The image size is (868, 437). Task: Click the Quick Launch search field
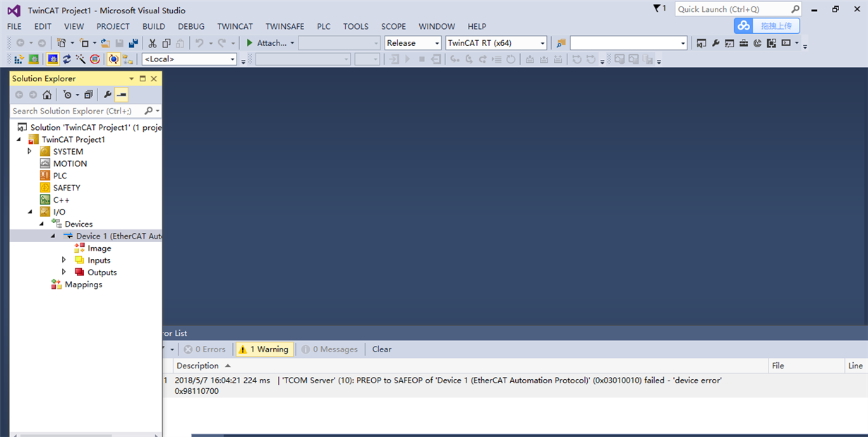click(x=738, y=9)
